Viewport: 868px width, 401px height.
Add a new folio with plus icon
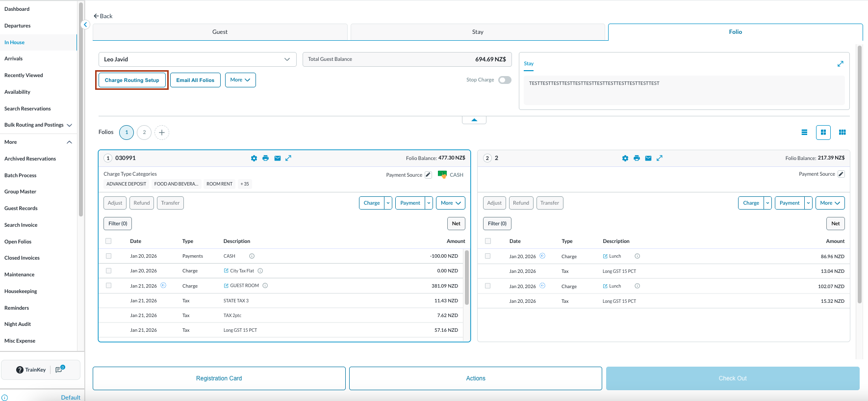point(162,133)
